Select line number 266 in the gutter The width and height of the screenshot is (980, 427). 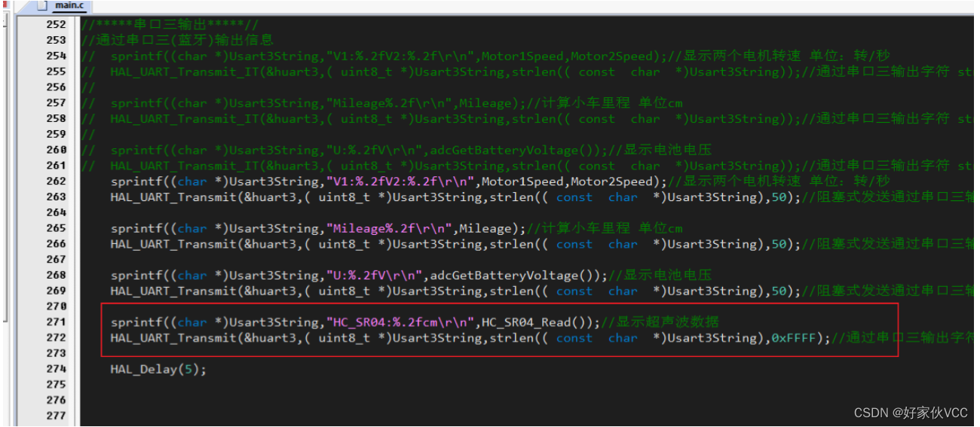56,244
